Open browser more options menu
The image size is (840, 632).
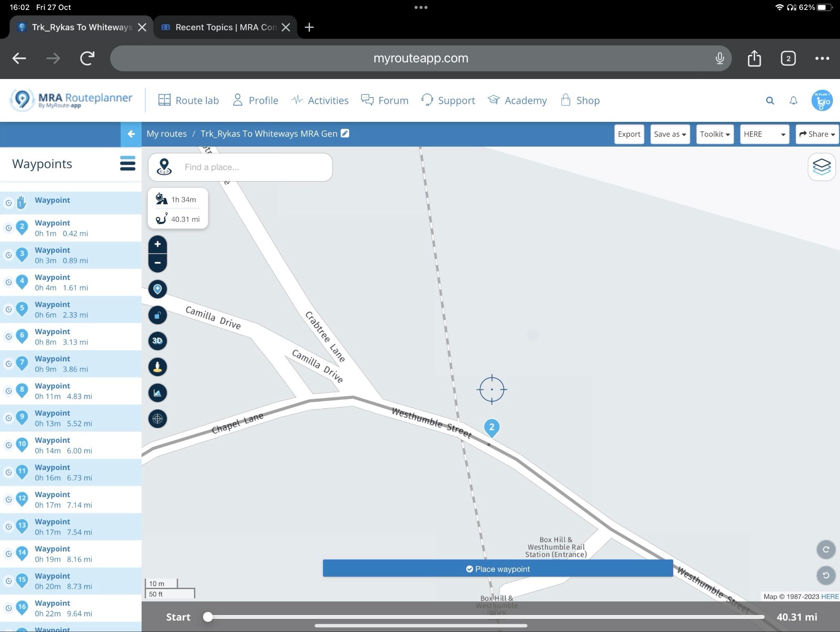(822, 58)
